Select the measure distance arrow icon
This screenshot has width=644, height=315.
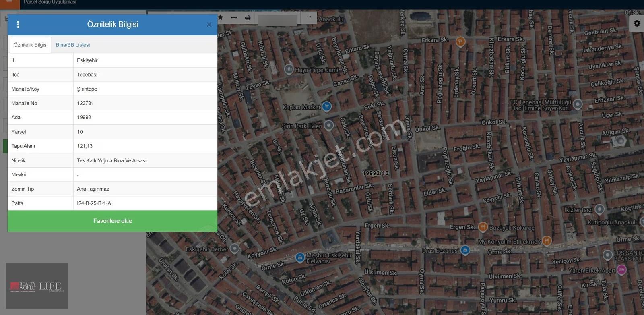click(x=234, y=17)
